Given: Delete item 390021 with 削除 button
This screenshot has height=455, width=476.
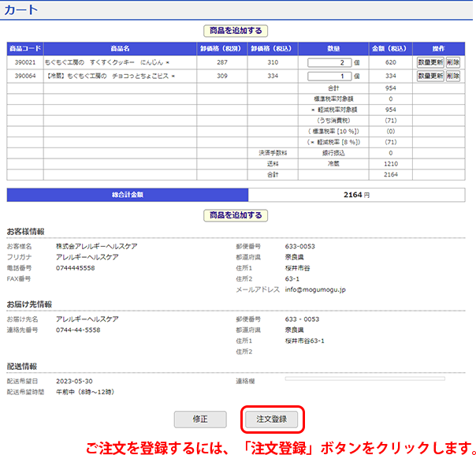Looking at the screenshot, I should pyautogui.click(x=452, y=62).
